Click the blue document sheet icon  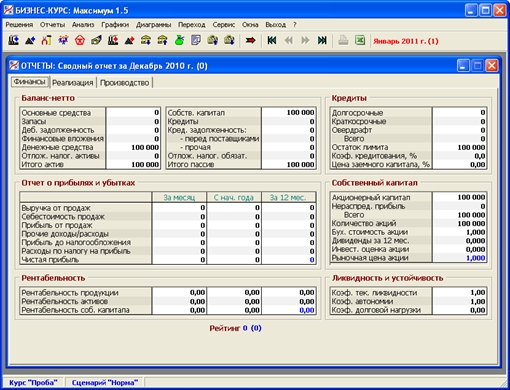pyautogui.click(x=196, y=41)
